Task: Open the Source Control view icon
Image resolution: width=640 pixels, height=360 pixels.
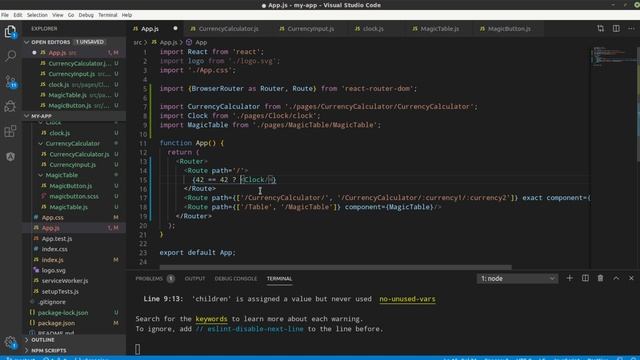Action: pyautogui.click(x=10, y=81)
